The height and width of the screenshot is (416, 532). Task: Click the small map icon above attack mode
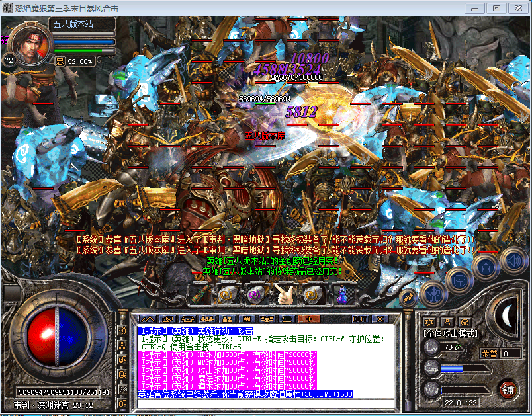429,322
